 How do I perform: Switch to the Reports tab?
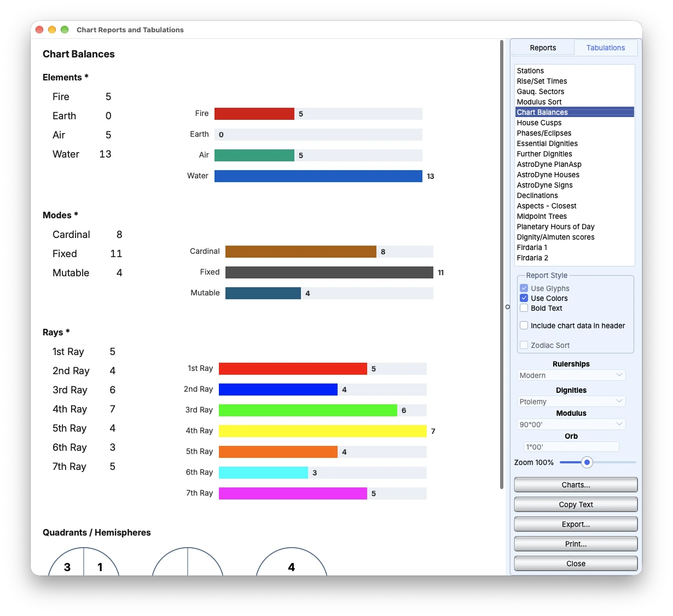pos(543,48)
